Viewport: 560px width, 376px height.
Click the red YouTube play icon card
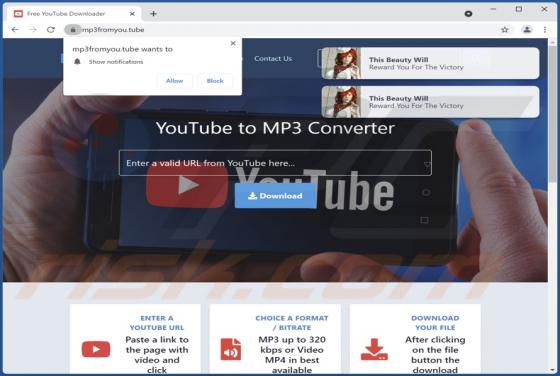point(96,349)
